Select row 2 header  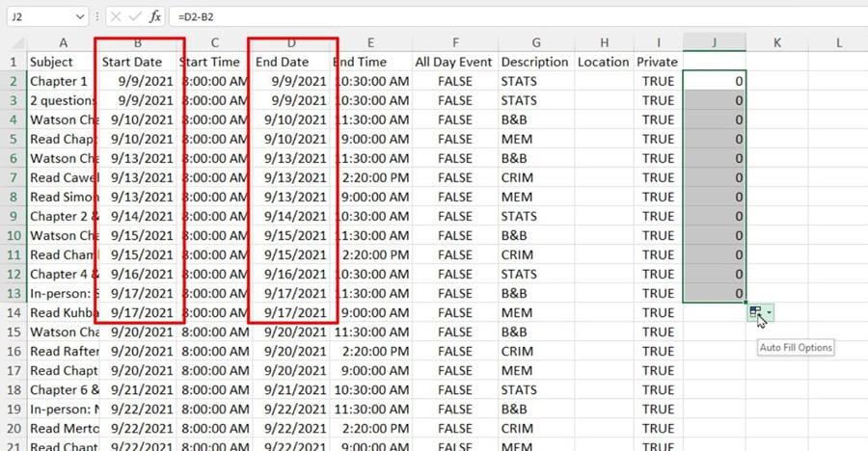pyautogui.click(x=14, y=81)
